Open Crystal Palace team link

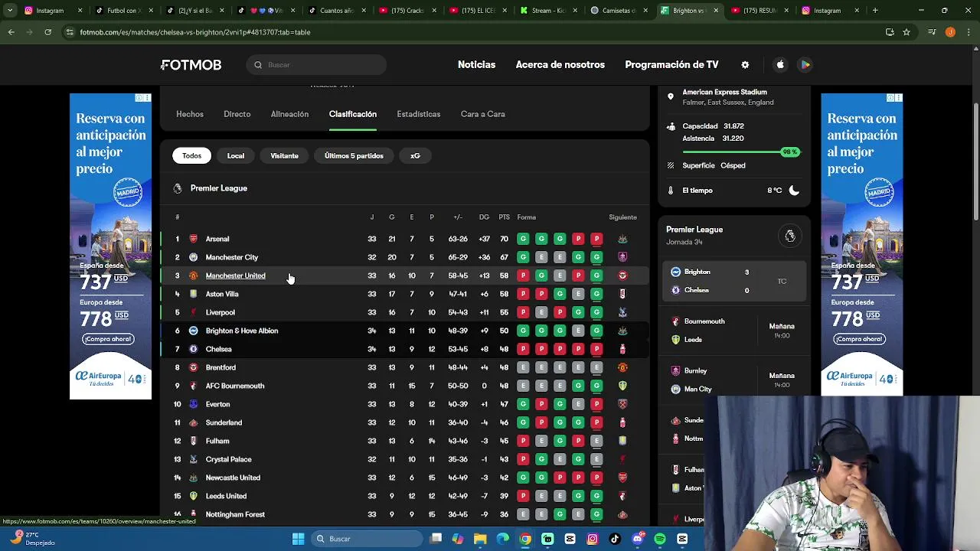click(228, 459)
